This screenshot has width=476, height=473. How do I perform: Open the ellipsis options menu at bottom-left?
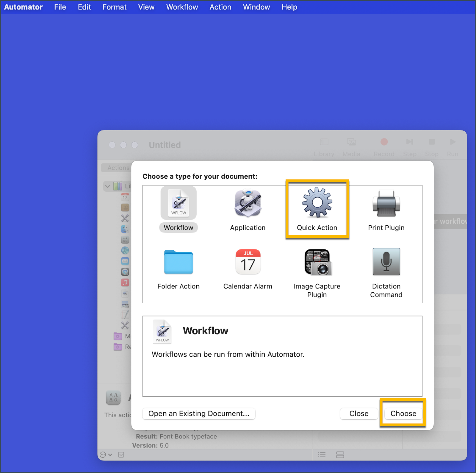point(106,455)
